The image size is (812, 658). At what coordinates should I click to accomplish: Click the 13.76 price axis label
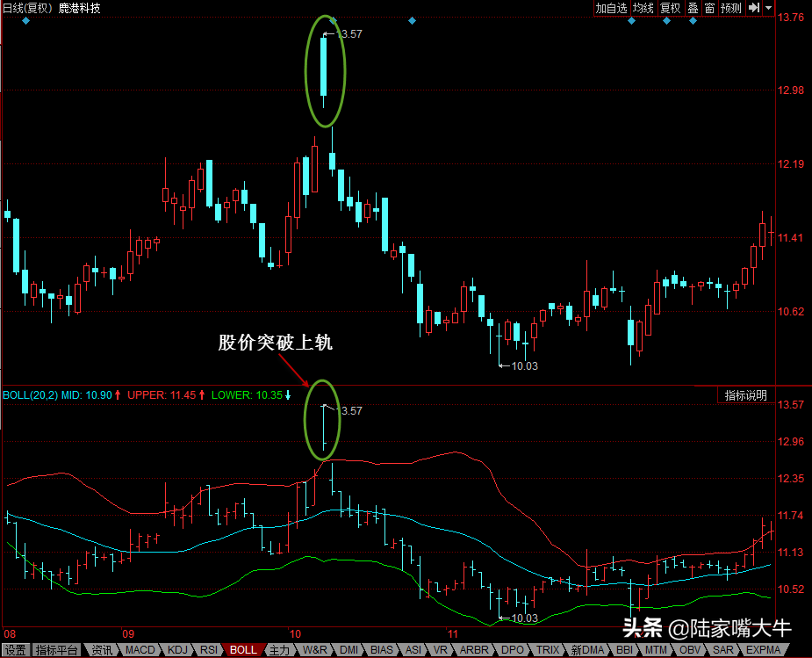pyautogui.click(x=791, y=17)
